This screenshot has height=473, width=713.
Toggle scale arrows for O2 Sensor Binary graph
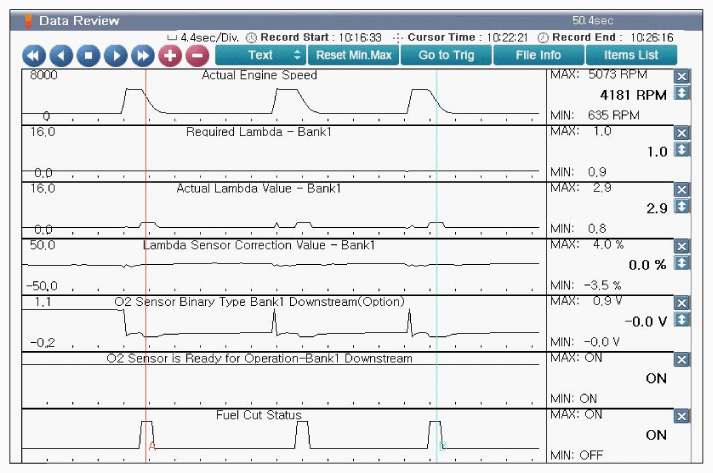click(682, 320)
